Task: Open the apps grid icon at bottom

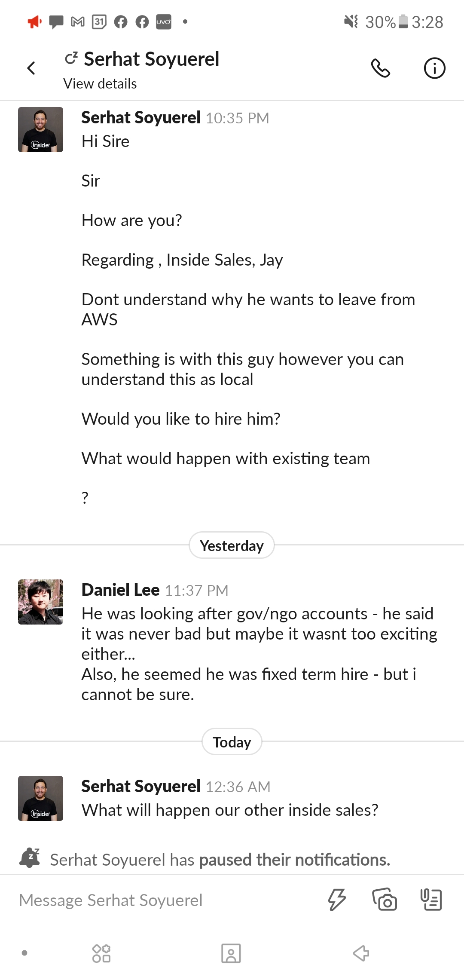Action: (101, 953)
